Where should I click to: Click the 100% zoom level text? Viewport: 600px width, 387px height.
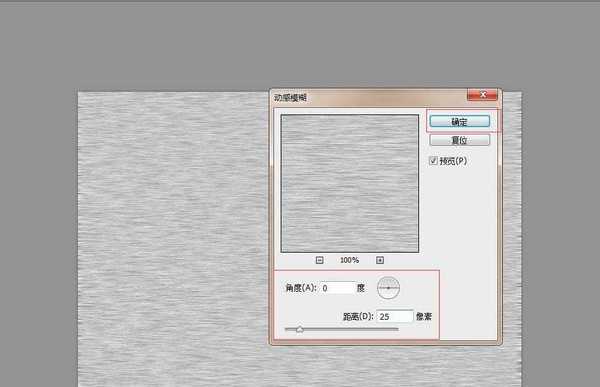[x=349, y=260]
